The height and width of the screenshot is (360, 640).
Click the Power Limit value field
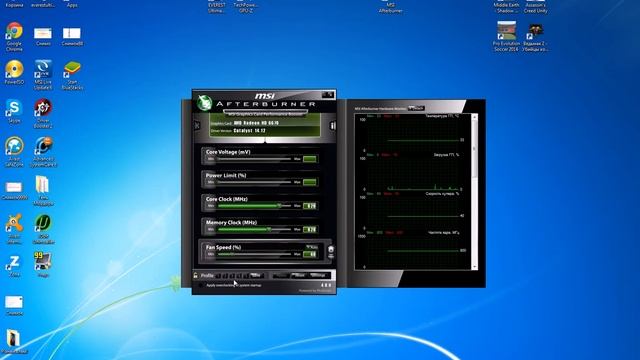310,182
